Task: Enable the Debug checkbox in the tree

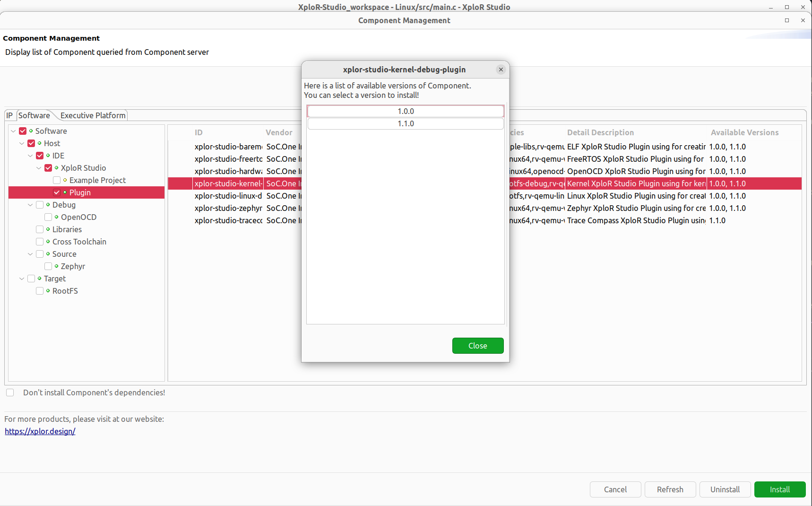Action: [x=40, y=205]
